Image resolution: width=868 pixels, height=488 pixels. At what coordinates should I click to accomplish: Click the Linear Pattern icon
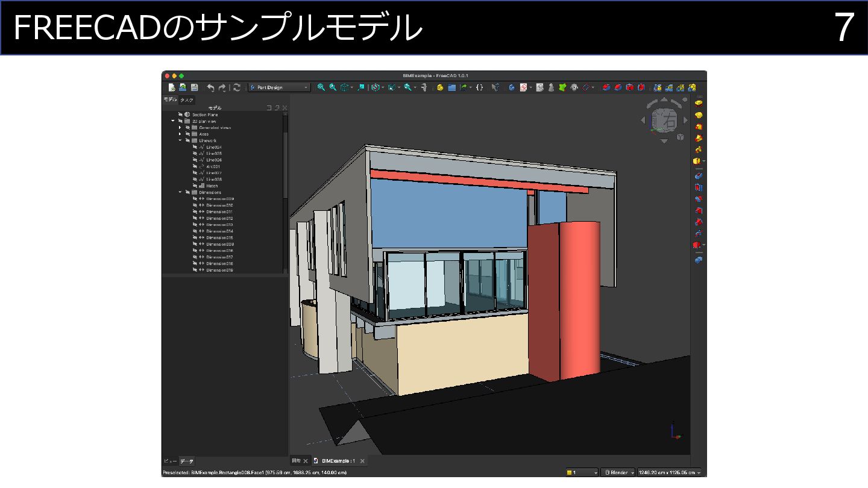click(x=669, y=87)
